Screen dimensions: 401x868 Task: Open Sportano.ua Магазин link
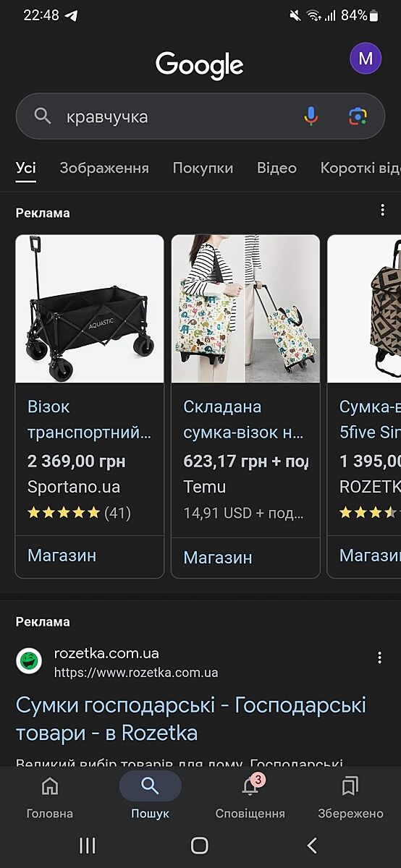click(62, 556)
